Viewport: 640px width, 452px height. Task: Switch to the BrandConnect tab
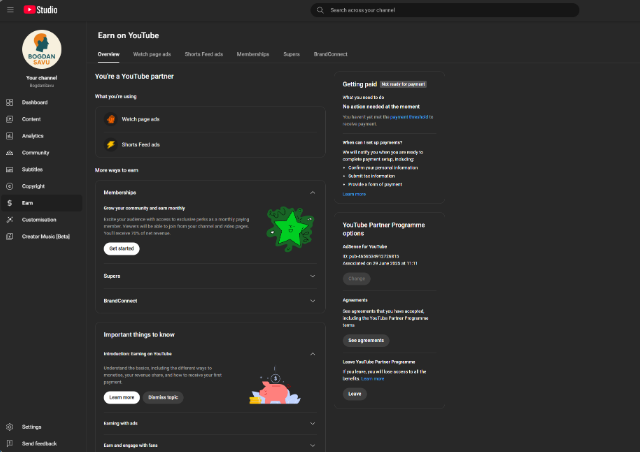point(330,54)
